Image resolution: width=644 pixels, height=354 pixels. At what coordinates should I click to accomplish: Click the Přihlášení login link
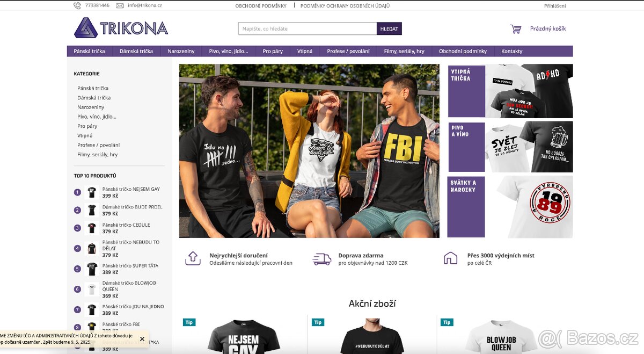(555, 6)
